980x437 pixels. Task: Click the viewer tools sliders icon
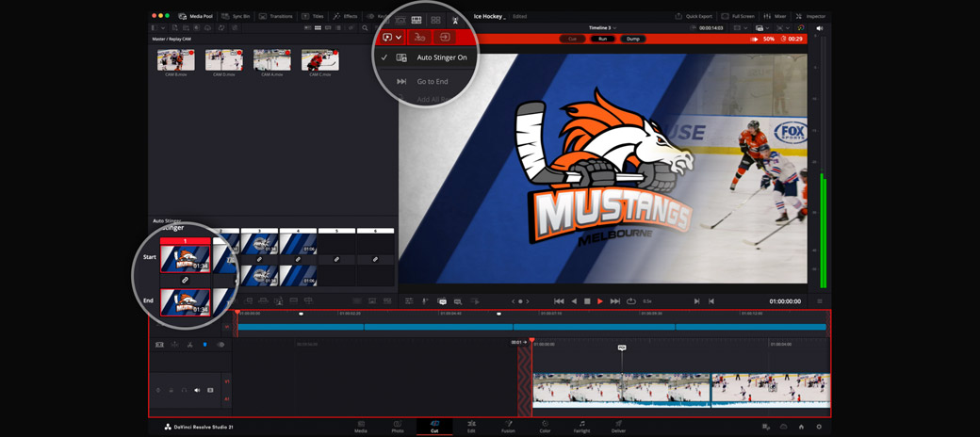pos(409,301)
